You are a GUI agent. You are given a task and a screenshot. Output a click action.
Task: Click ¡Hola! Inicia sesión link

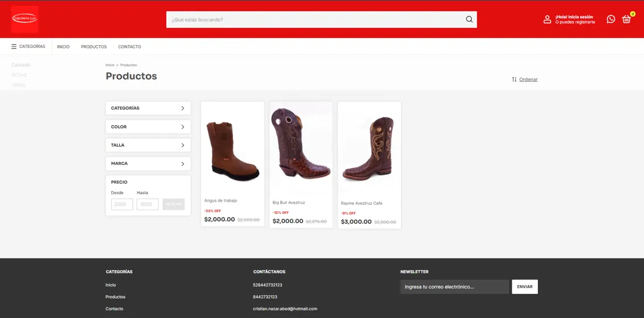[574, 17]
